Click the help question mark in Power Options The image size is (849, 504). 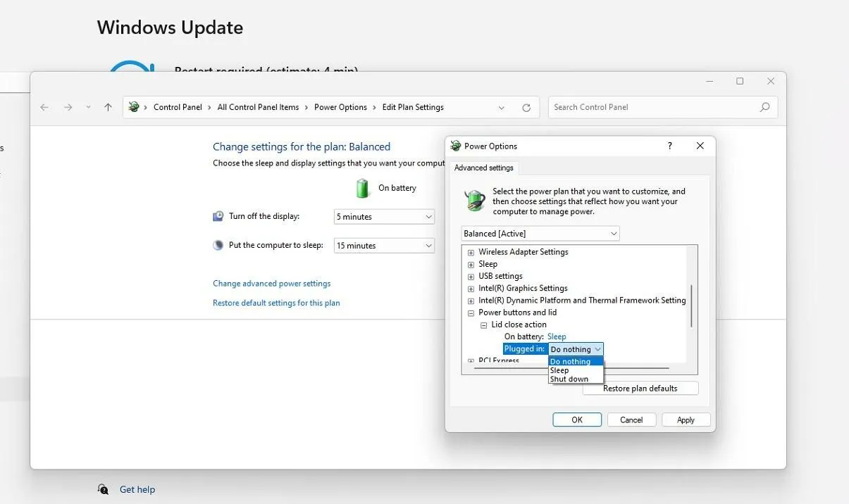[x=669, y=146]
